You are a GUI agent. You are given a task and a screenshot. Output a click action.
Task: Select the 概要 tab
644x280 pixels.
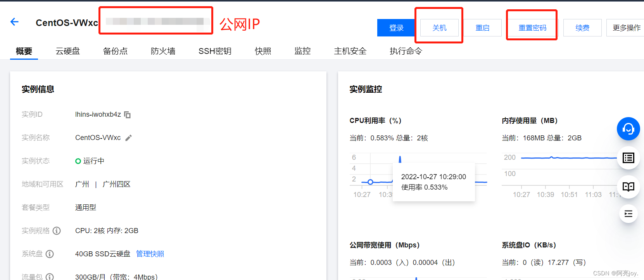[x=24, y=51]
